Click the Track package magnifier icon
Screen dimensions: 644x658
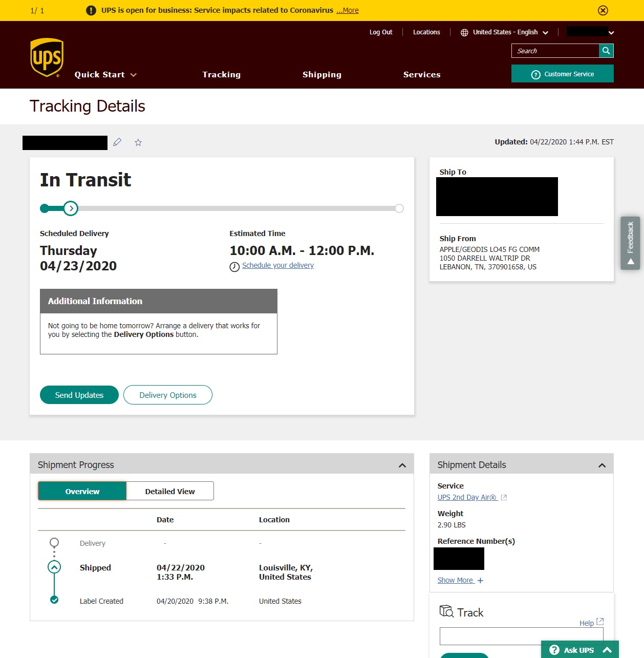click(x=446, y=611)
